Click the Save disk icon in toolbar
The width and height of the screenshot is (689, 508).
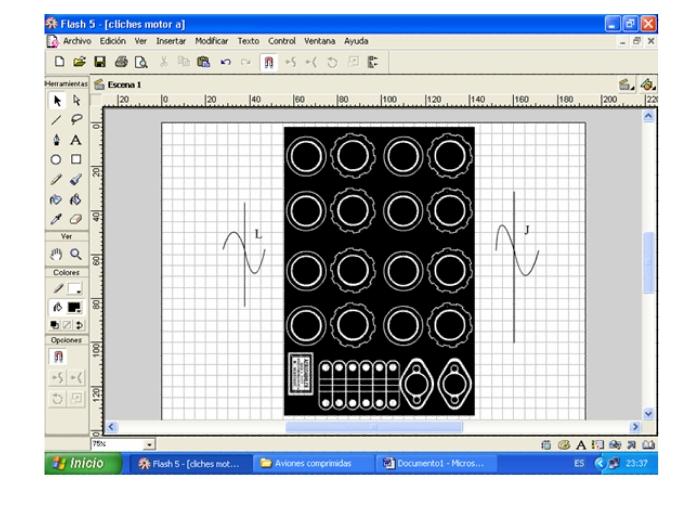[x=100, y=62]
